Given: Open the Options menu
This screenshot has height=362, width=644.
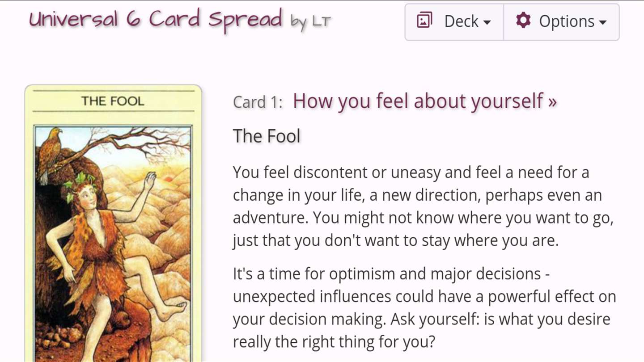Looking at the screenshot, I should (561, 22).
